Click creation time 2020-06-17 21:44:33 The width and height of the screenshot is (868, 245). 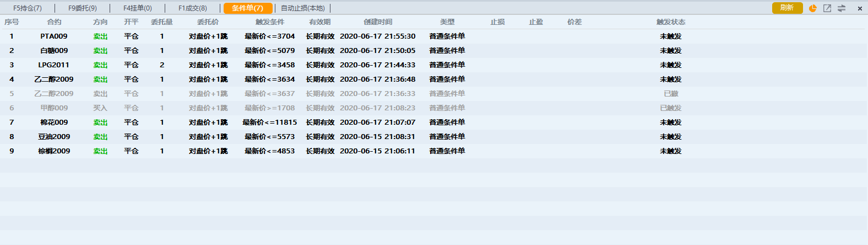[x=378, y=65]
